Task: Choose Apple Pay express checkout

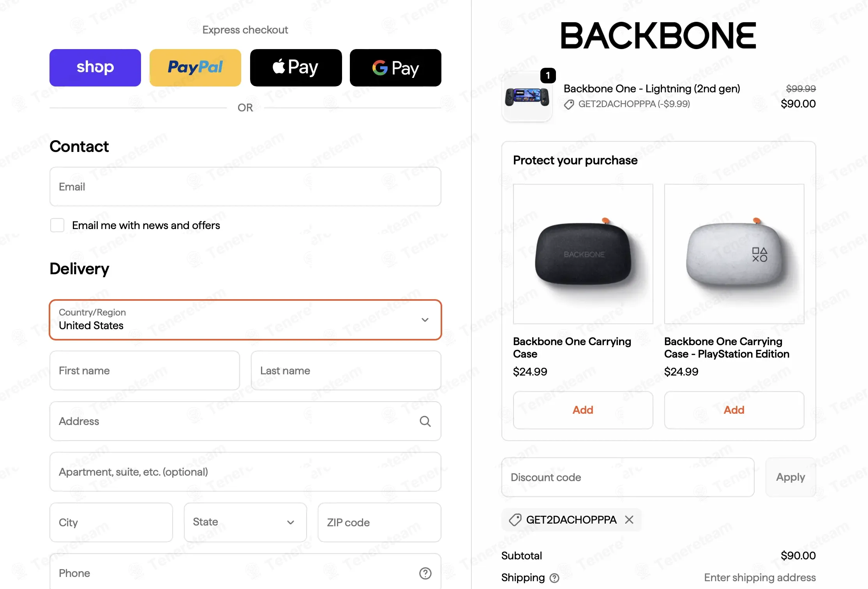Action: point(296,68)
